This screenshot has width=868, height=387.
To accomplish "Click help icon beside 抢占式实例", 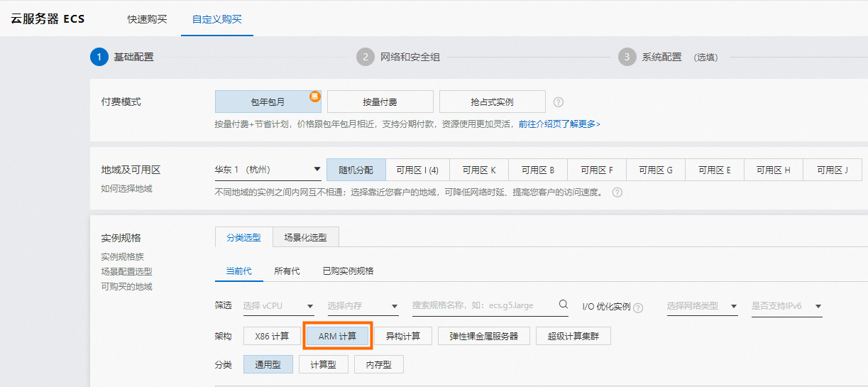I will 559,102.
